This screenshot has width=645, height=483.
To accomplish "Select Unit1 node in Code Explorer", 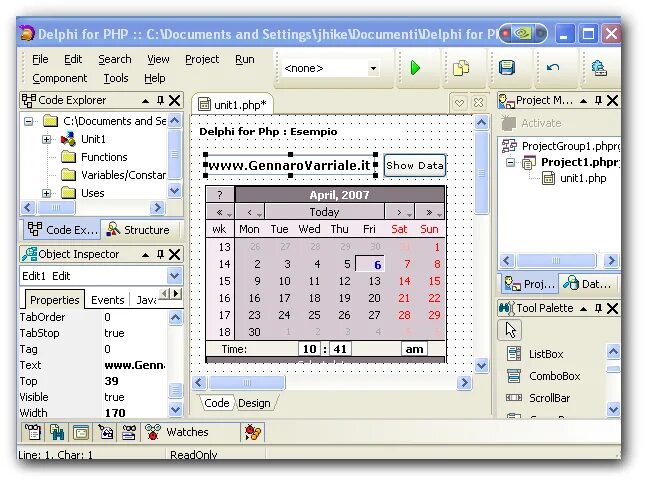I will point(93,139).
